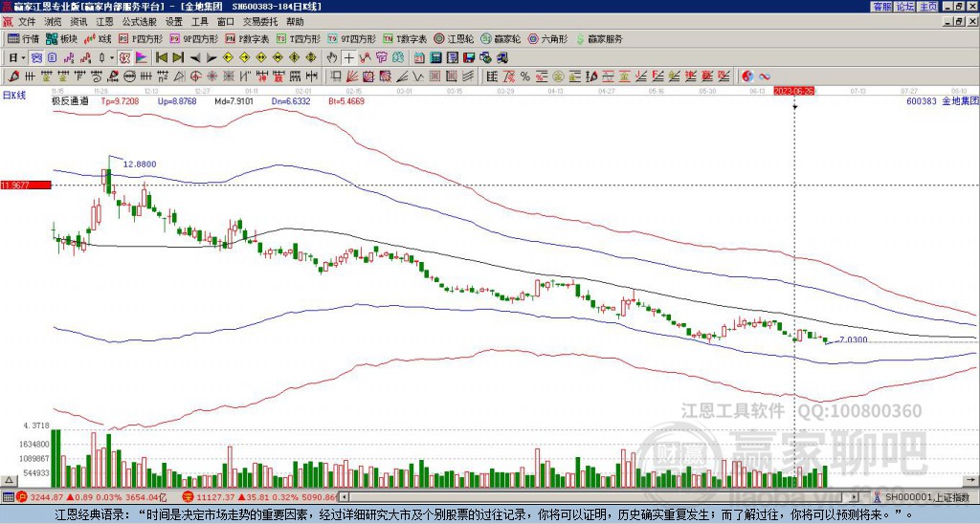Open the P数字表 tool
Image resolution: width=980 pixels, height=524 pixels.
248,39
